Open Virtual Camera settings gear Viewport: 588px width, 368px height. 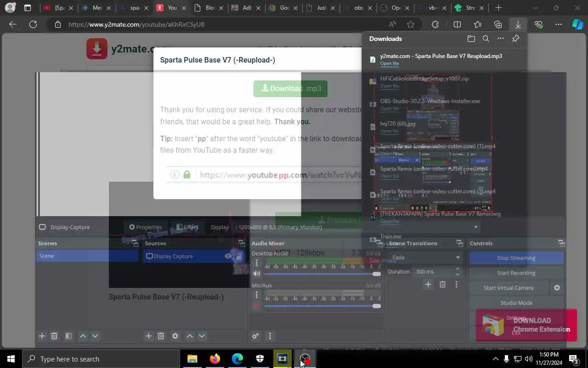pos(557,288)
